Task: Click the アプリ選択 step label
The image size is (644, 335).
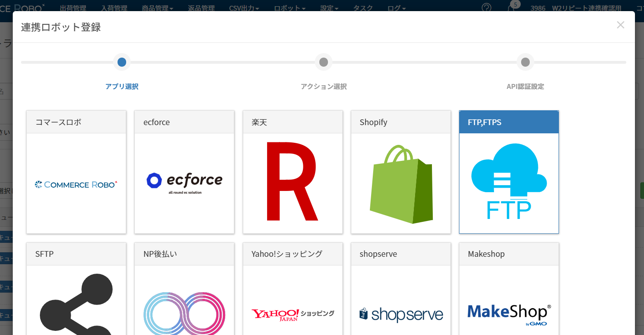Action: 122,86
